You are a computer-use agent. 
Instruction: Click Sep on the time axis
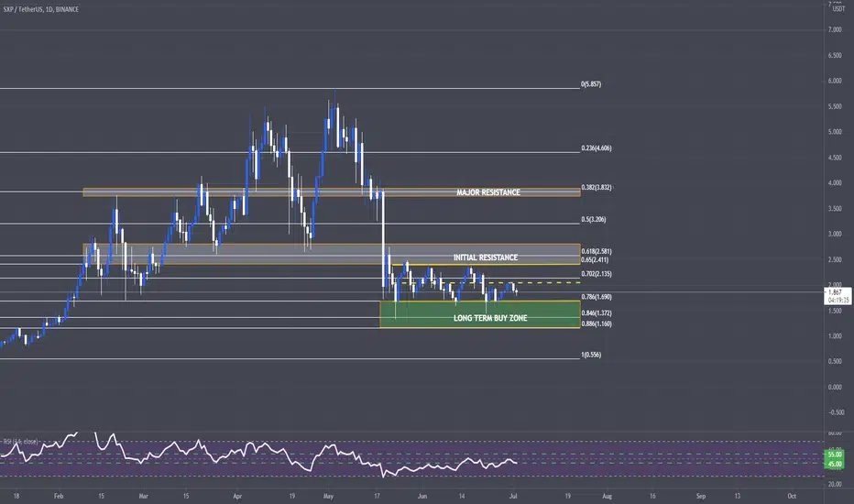pyautogui.click(x=701, y=497)
